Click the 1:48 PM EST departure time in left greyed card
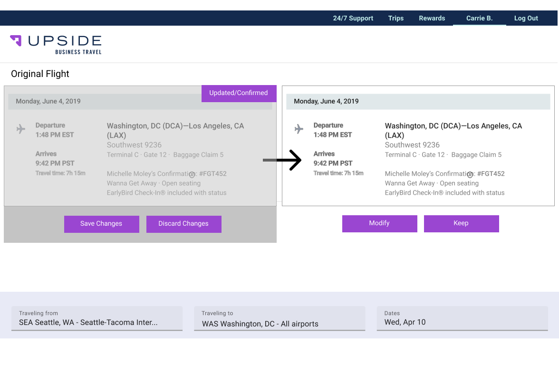The height and width of the screenshot is (392, 559). pyautogui.click(x=55, y=135)
